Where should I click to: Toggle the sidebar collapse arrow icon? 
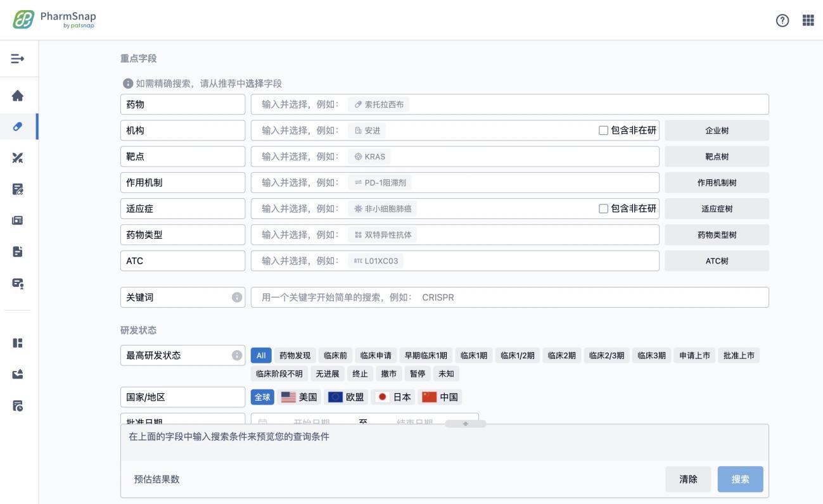(x=18, y=58)
